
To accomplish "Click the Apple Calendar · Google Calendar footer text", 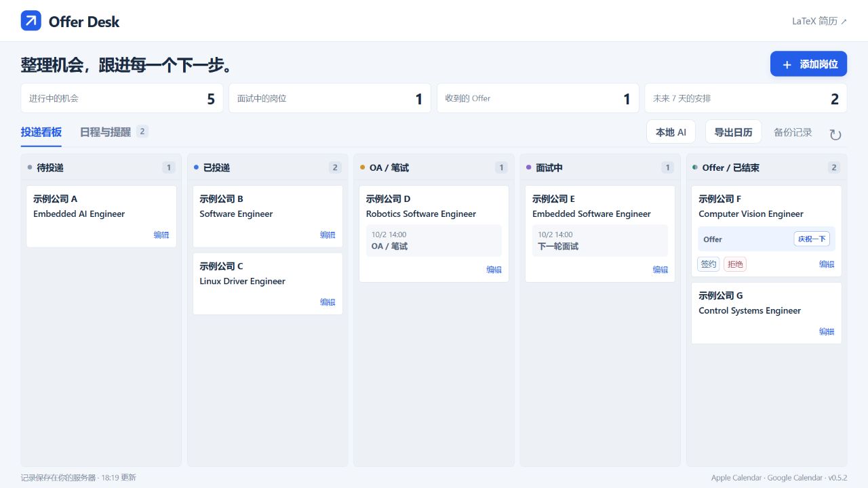I will [767, 478].
